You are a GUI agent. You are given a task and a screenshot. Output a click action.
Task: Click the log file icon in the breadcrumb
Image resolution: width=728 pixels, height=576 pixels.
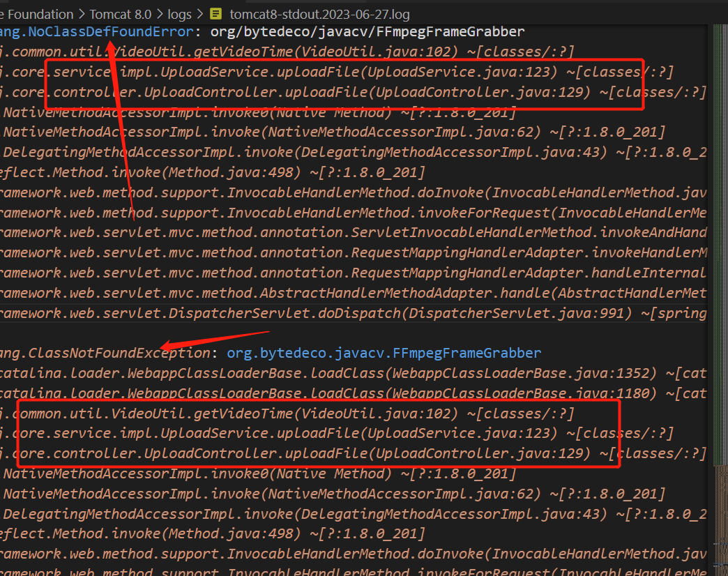(217, 14)
